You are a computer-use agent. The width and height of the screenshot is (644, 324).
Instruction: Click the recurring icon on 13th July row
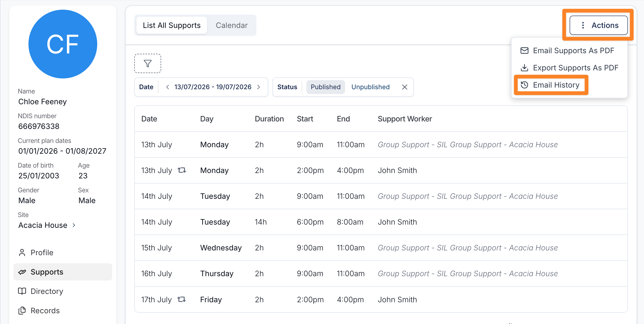182,170
